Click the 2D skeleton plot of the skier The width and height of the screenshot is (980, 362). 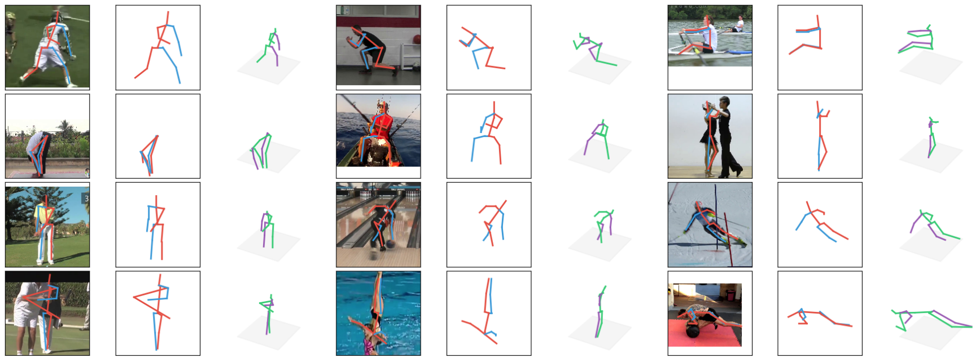[820, 224]
